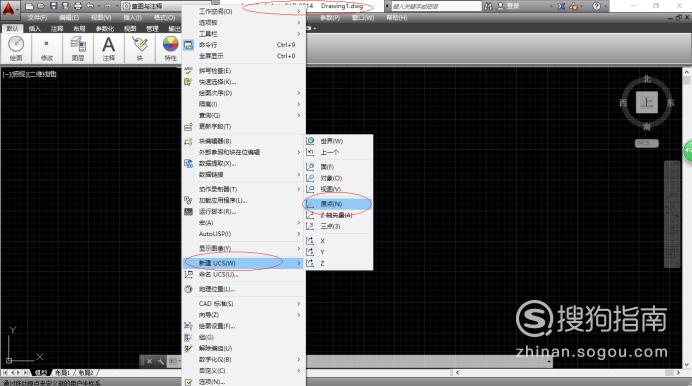
Task: Open the 注释 text tool panel
Action: [109, 49]
